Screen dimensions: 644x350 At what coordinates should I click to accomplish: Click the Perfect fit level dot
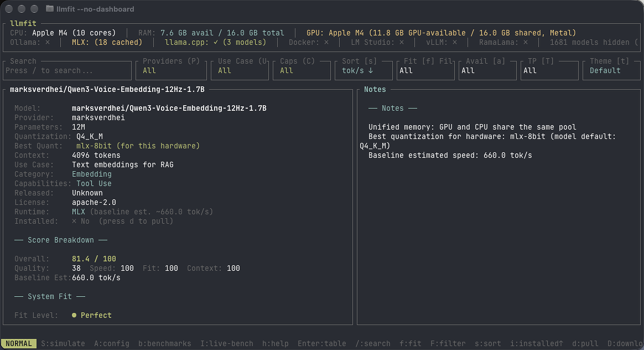[x=74, y=315]
